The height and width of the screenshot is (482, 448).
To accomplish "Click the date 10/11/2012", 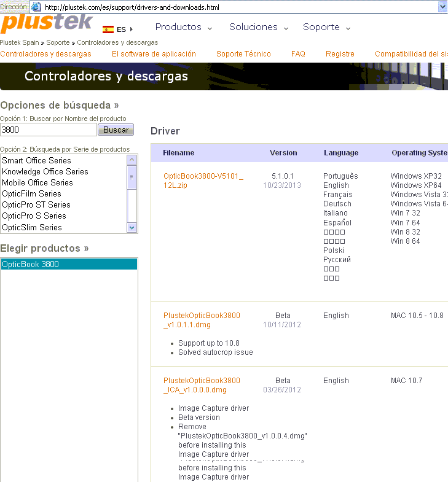I will pos(282,325).
